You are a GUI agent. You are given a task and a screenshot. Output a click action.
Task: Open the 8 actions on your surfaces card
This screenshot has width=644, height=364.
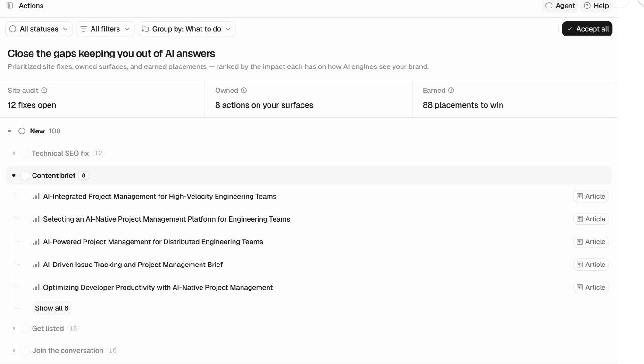click(309, 99)
